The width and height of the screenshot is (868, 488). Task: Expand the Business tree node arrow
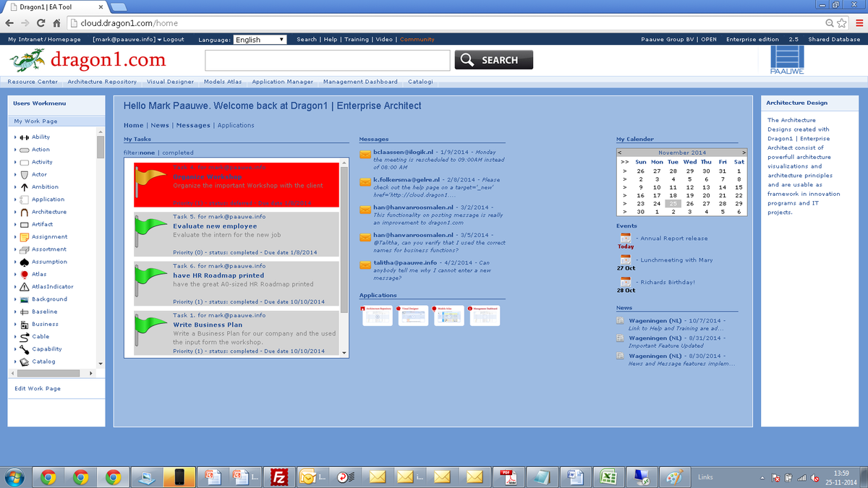coord(15,325)
